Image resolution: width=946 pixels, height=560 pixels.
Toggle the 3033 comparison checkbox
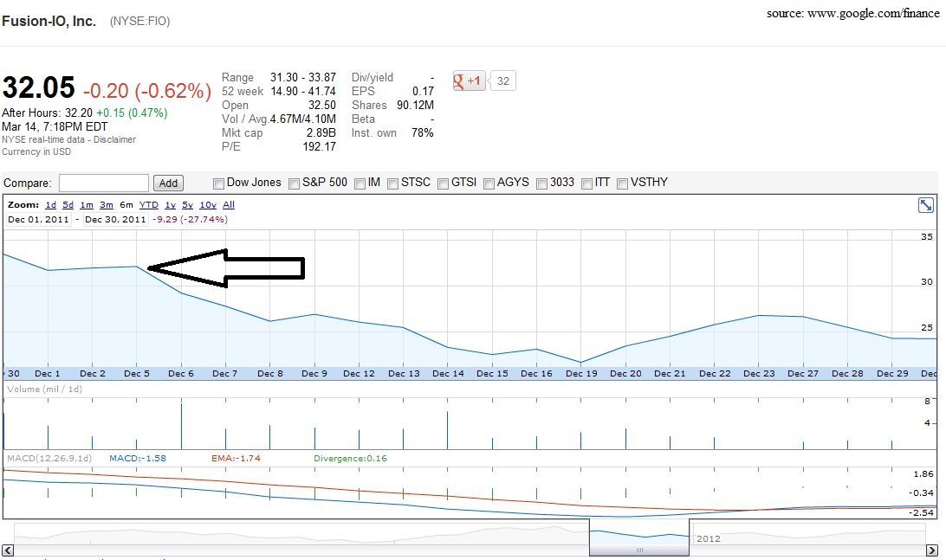tap(541, 183)
